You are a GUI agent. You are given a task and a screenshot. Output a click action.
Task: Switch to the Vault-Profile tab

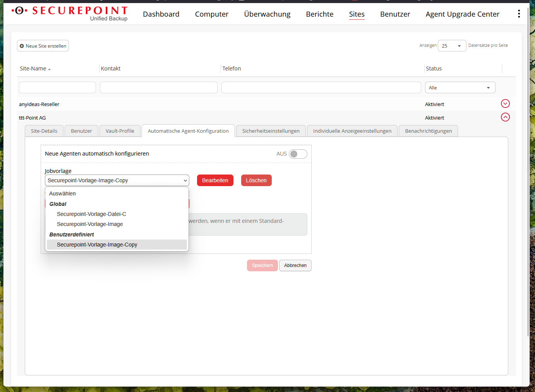click(120, 131)
